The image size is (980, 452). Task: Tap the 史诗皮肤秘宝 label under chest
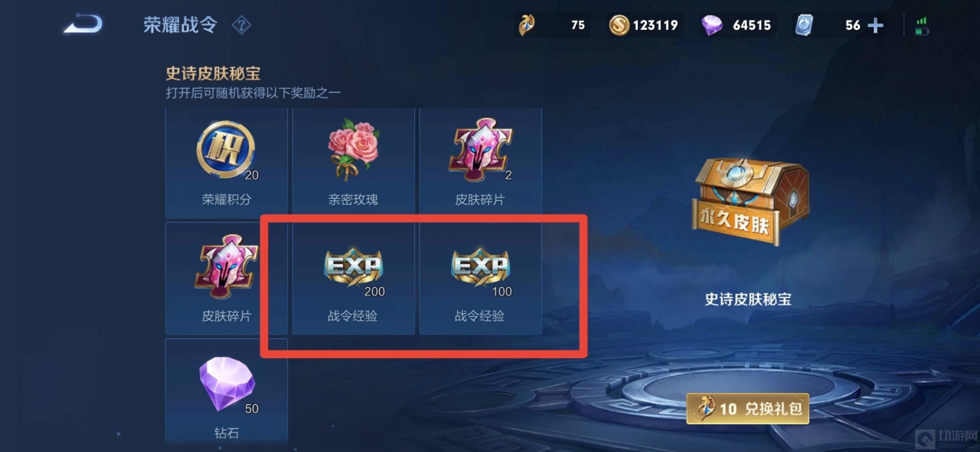click(x=748, y=299)
